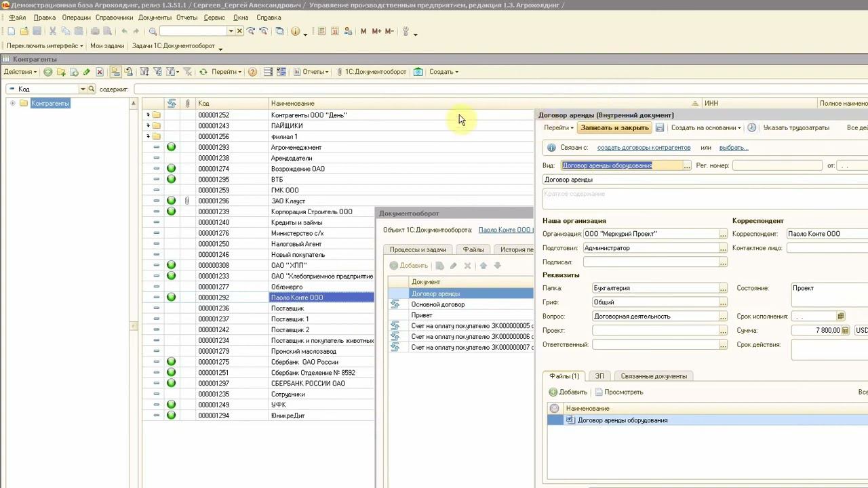Open the calendar picker for Срок исполнения
Viewport: 868px width, 488px height.
pyautogui.click(x=841, y=317)
